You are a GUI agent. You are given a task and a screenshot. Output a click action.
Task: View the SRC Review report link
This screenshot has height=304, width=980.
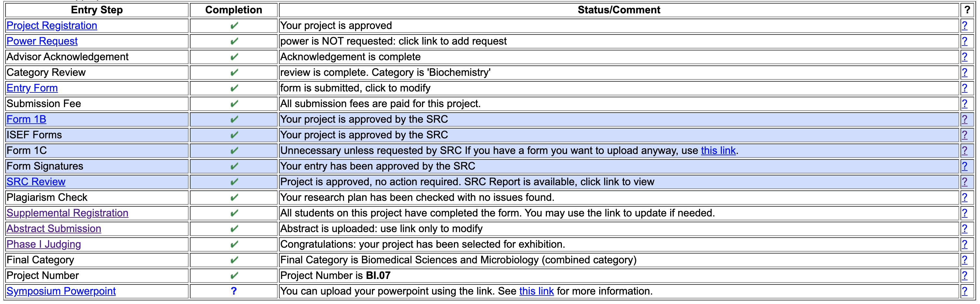(36, 182)
